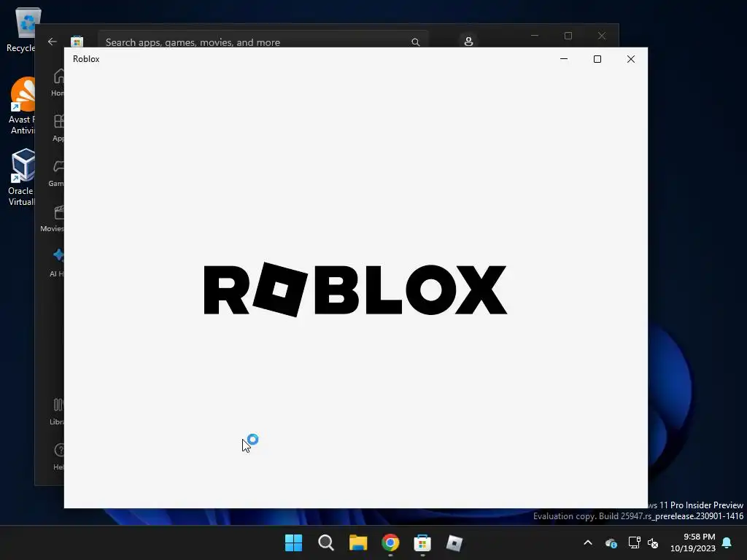Viewport: 747px width, 560px height.
Task: Open Gaming in the Store sidebar
Action: (x=56, y=172)
